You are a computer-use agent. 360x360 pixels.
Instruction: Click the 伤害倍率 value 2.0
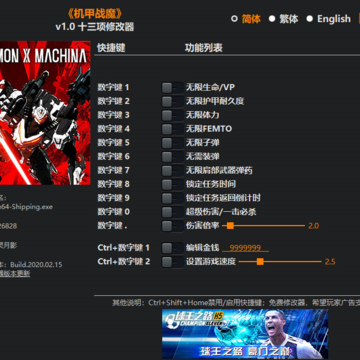coord(314,226)
